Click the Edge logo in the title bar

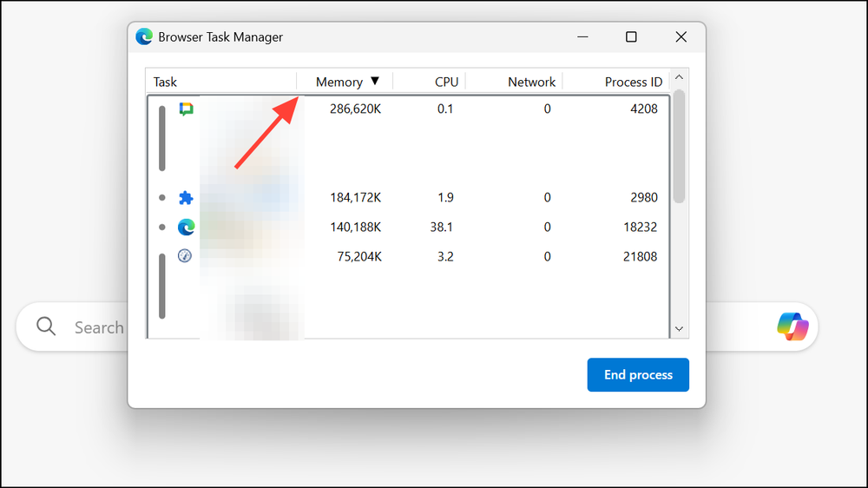[144, 36]
